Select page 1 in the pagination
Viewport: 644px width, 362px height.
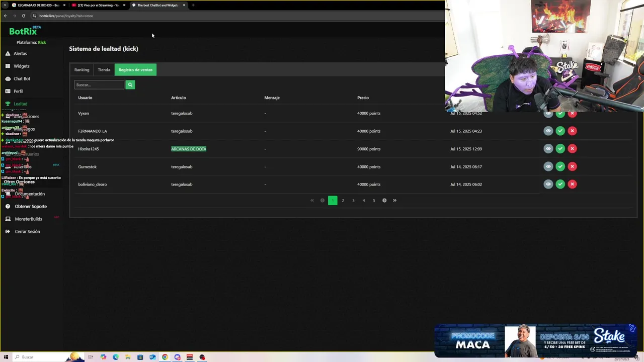[x=333, y=200]
